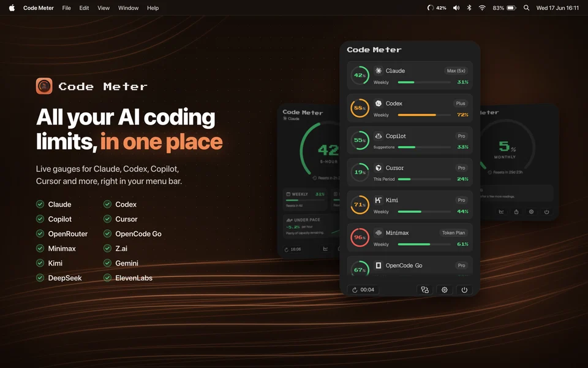Click the orange 88% gauge on Codex row
This screenshot has width=588, height=368.
click(x=360, y=108)
